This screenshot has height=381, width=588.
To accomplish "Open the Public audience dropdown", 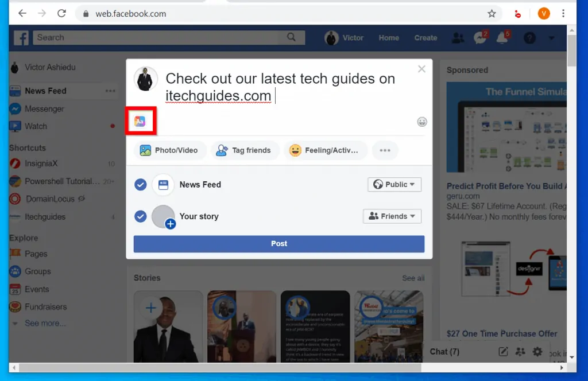I will click(394, 184).
